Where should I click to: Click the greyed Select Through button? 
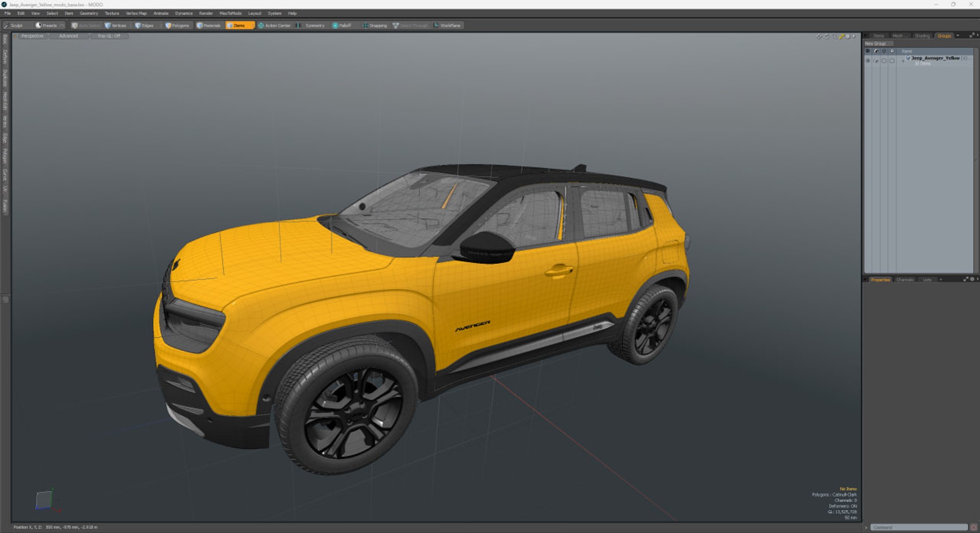coord(411,26)
